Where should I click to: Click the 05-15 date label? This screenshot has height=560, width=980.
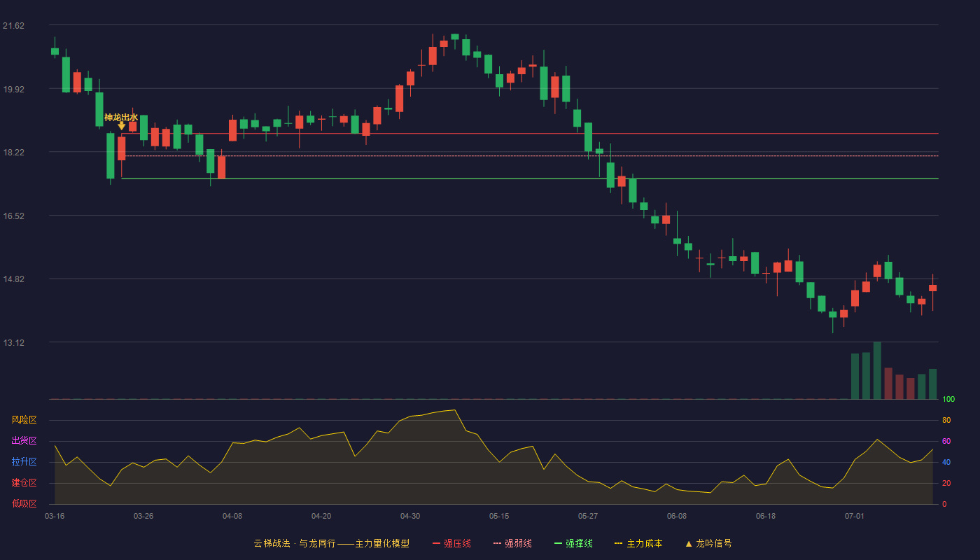pyautogui.click(x=499, y=516)
